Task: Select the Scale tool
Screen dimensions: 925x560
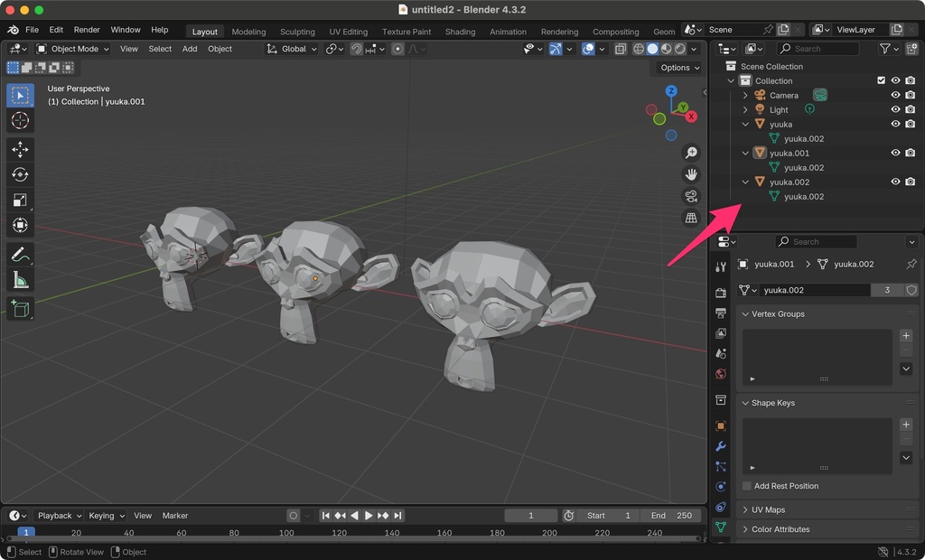Action: coord(20,200)
